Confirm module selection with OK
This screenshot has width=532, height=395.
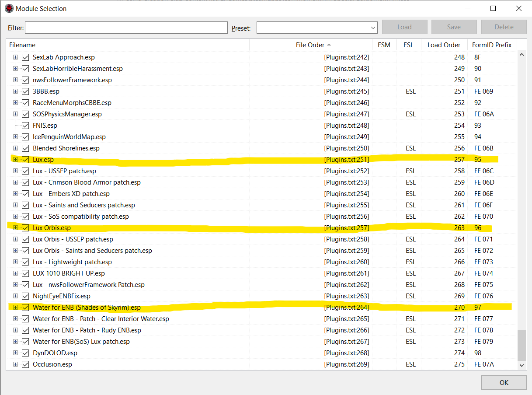tap(504, 382)
